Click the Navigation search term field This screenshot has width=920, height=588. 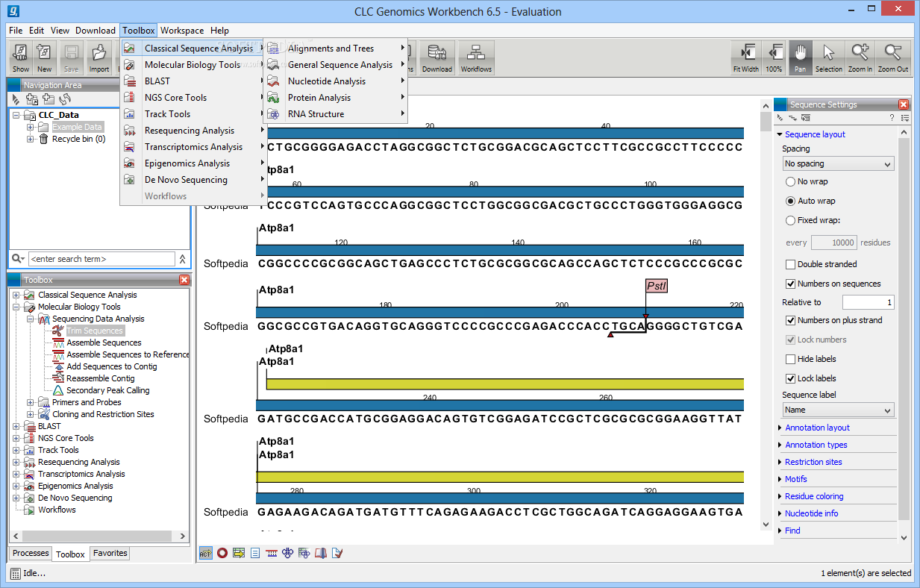click(x=101, y=259)
